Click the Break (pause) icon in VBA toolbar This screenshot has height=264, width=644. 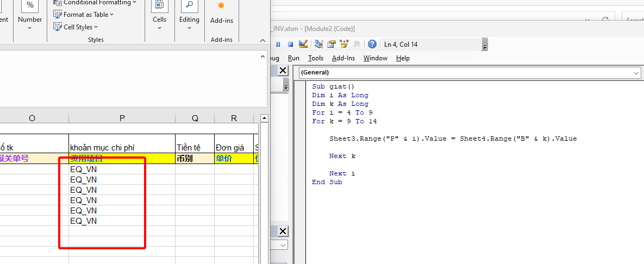[x=278, y=44]
